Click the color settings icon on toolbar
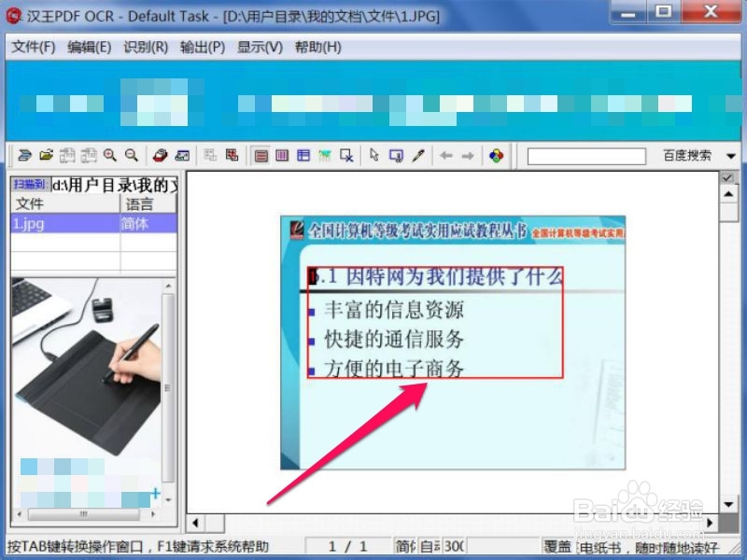Viewport: 747px width, 560px height. point(497,155)
